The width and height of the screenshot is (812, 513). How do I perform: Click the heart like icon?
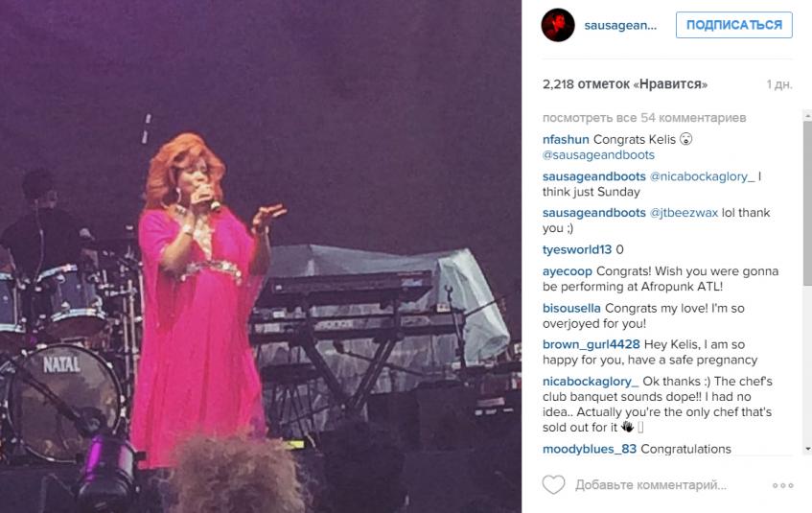click(x=553, y=485)
